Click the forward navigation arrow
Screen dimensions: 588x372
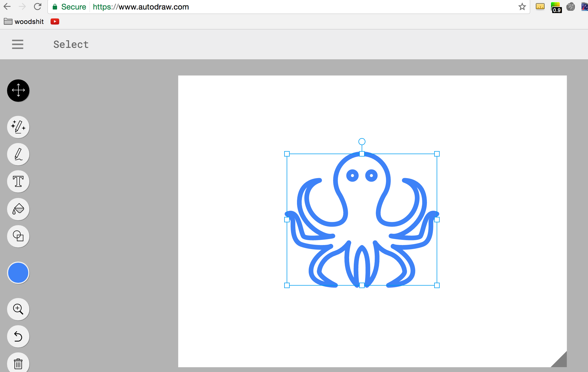coord(22,7)
